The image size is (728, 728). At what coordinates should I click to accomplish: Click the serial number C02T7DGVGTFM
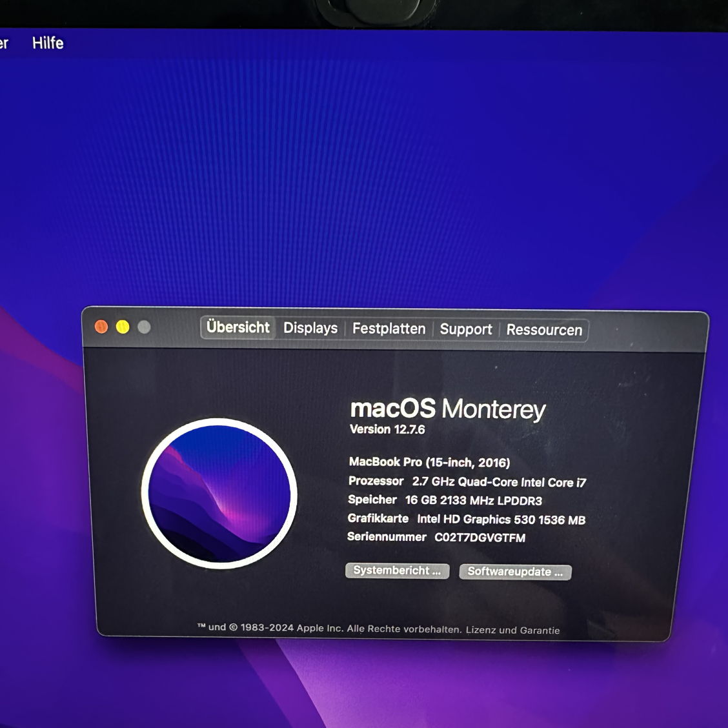coord(480,538)
